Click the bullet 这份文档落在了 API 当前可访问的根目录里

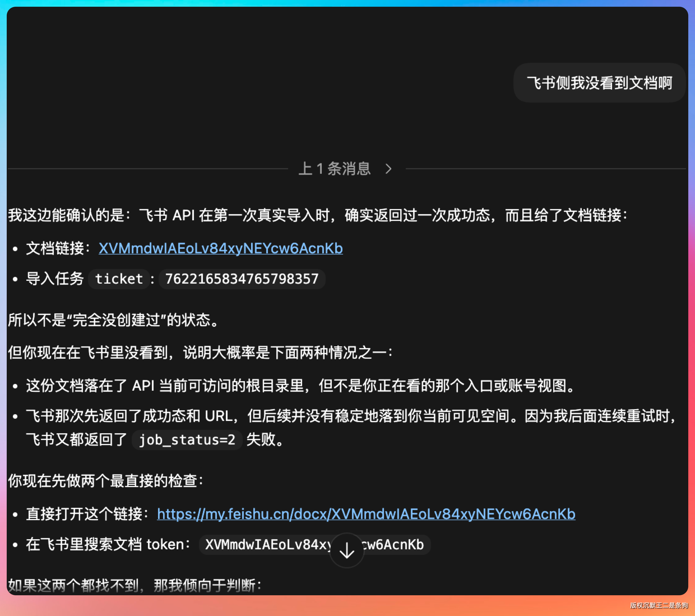point(301,386)
